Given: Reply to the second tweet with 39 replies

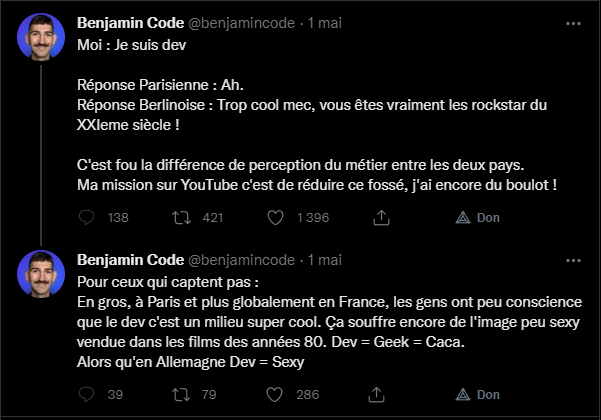Looking at the screenshot, I should point(86,394).
